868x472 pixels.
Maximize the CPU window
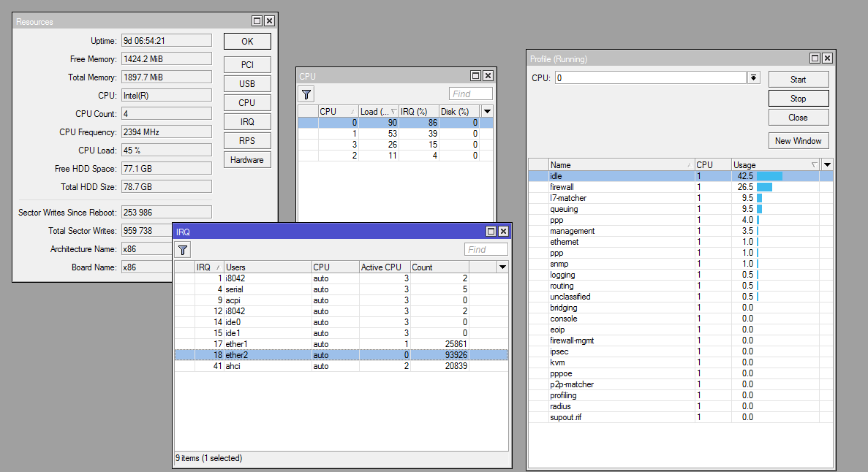(x=475, y=76)
